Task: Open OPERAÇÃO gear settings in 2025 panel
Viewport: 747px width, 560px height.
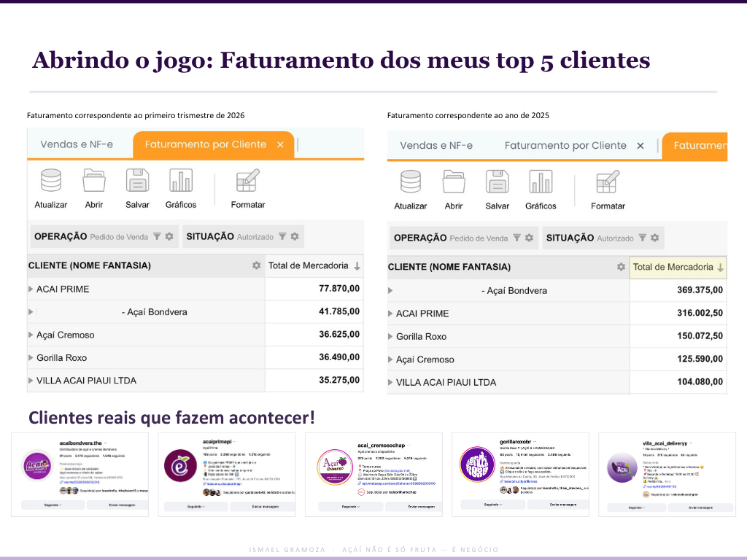Action: [x=530, y=238]
